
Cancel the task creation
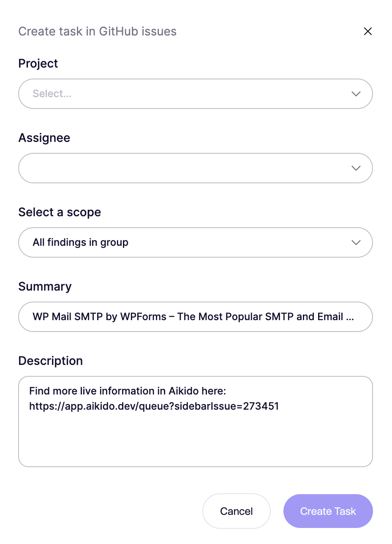coord(237,511)
